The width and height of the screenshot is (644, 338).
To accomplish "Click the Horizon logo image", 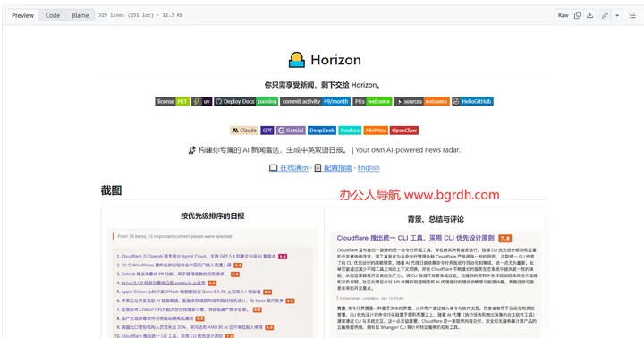I will [x=297, y=60].
